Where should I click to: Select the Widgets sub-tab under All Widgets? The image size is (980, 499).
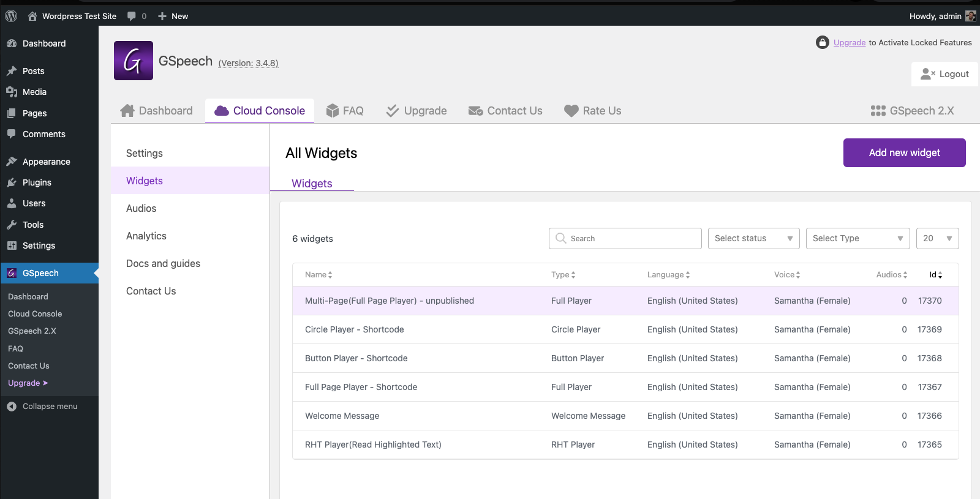(312, 183)
